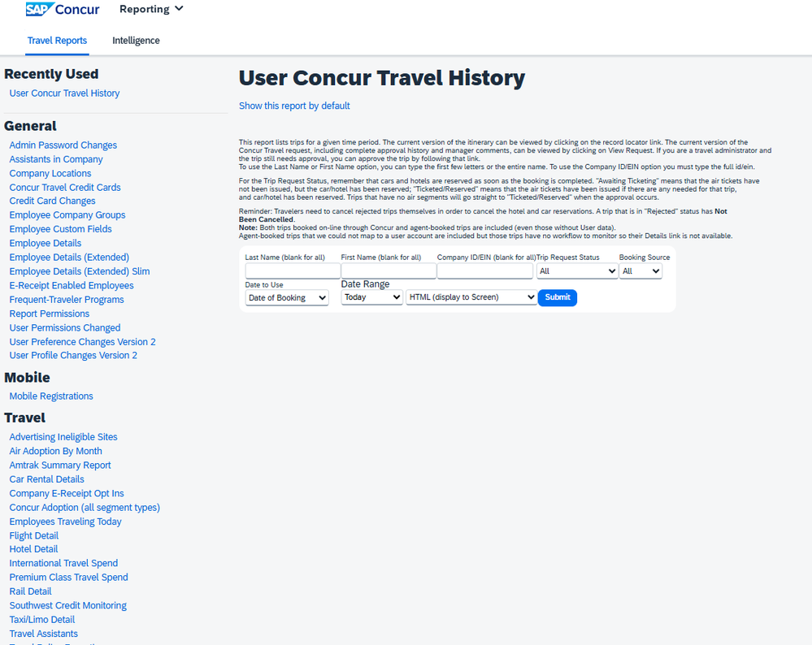This screenshot has width=812, height=645.
Task: Click the 'Trip Request Status' field label
Action: [x=567, y=258]
